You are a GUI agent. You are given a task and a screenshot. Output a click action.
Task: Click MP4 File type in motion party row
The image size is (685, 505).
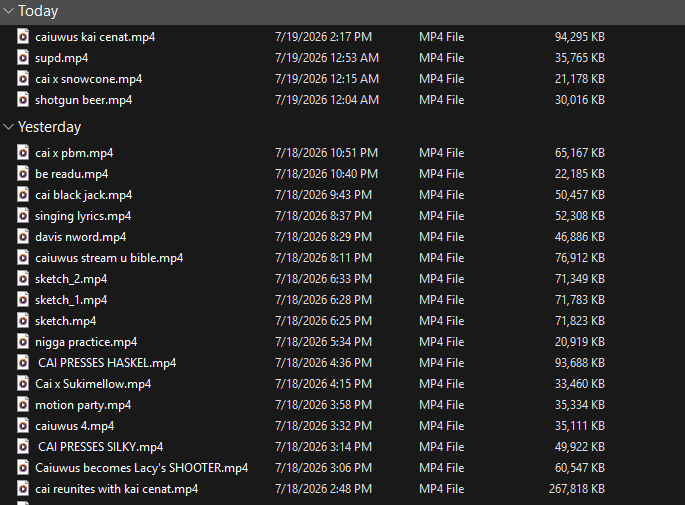coord(442,405)
